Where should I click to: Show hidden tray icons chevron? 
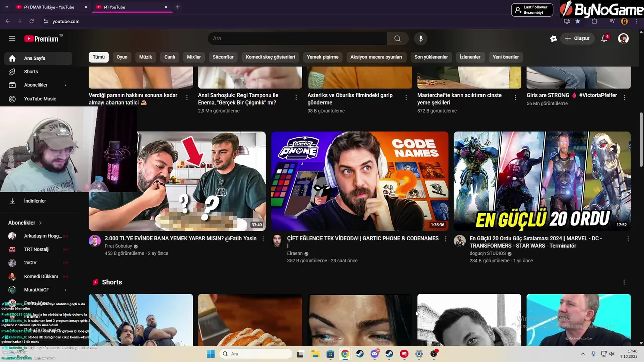tap(583, 354)
